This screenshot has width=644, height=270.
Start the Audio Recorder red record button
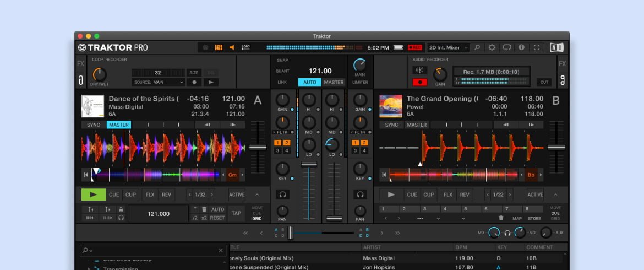tap(420, 83)
